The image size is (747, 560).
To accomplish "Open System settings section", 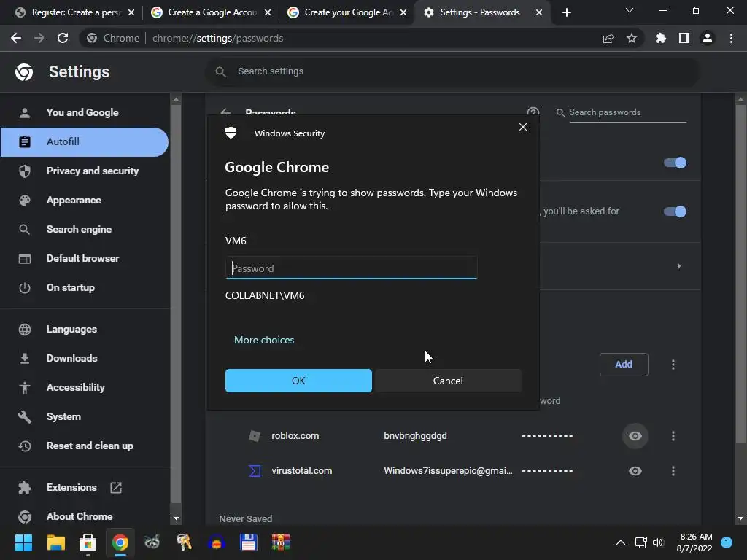I will pos(85,416).
